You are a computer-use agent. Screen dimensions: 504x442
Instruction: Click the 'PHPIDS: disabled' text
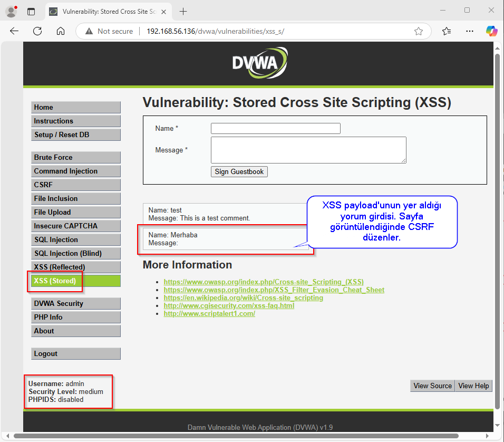click(x=56, y=399)
